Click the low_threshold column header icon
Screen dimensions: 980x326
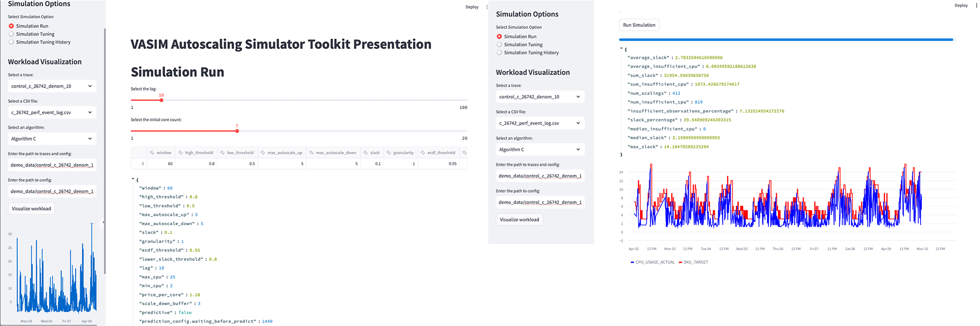pos(222,153)
